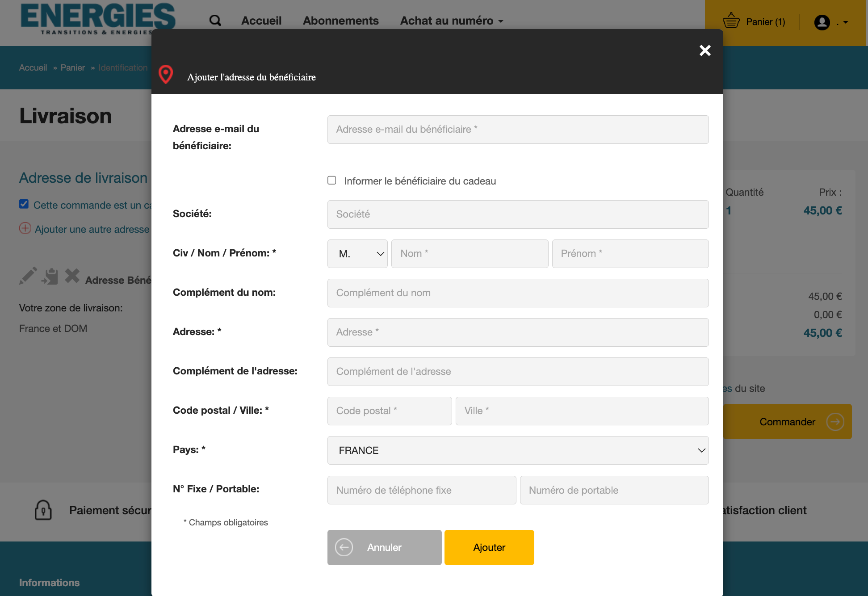This screenshot has width=868, height=596.
Task: Check Informer le bénéficiaire du cadeau
Action: (331, 180)
